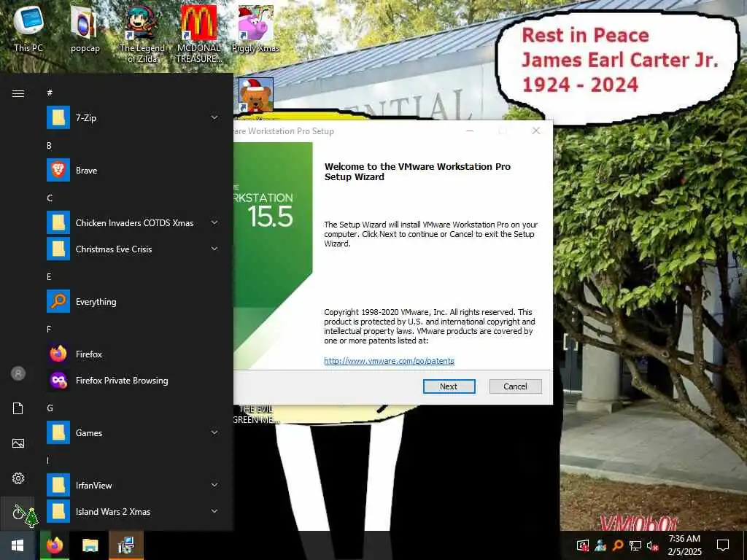Minimize the VMware Setup window
The image size is (747, 560).
point(470,131)
